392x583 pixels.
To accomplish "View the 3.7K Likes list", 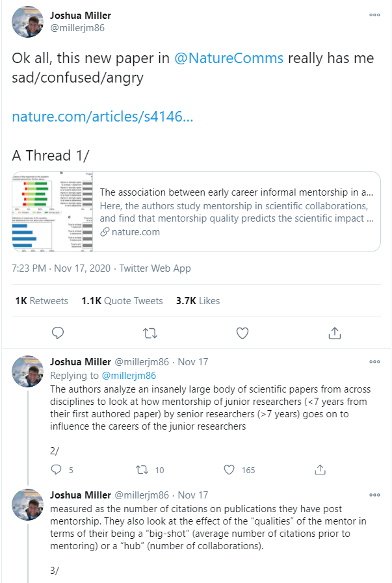I will pyautogui.click(x=198, y=300).
